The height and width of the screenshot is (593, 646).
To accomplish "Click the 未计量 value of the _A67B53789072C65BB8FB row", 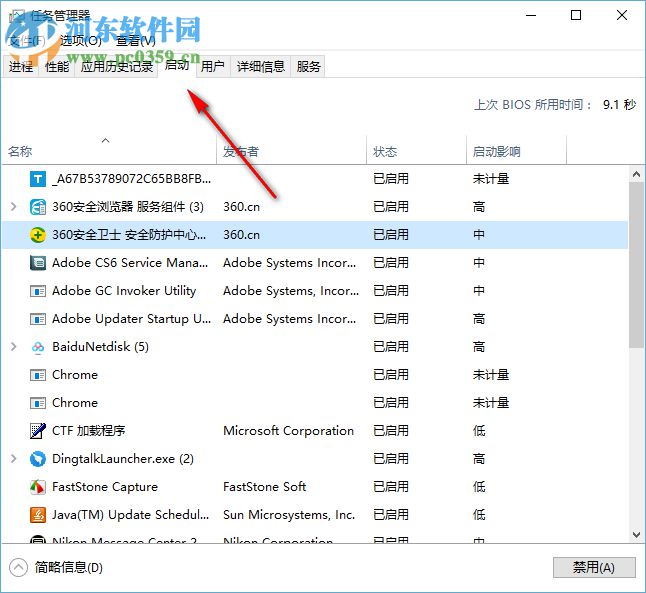I will click(x=491, y=179).
